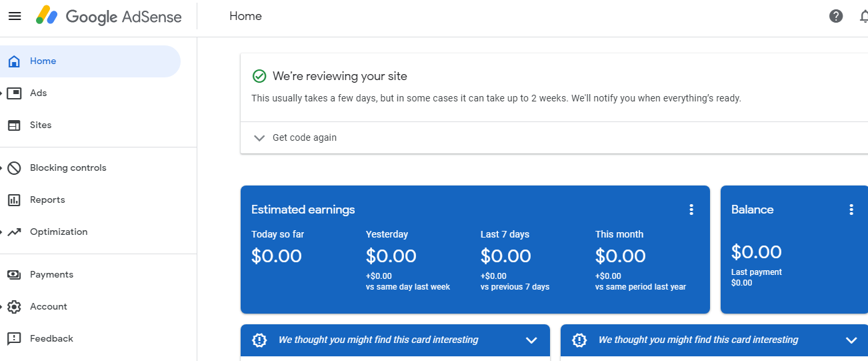Expand the right interesting card chevron
868x361 pixels.
tap(851, 340)
